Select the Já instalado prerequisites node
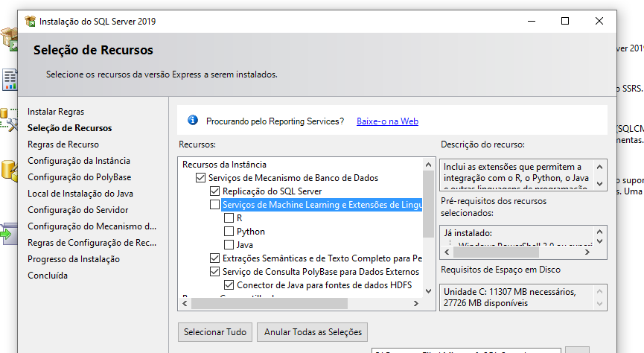The height and width of the screenshot is (353, 644). (x=468, y=233)
